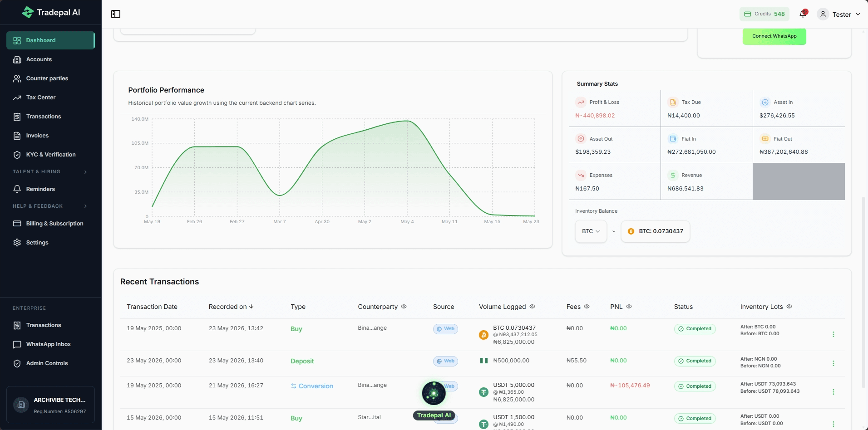Image resolution: width=868 pixels, height=430 pixels.
Task: Click the Web source badge on Deposit row
Action: tap(445, 361)
